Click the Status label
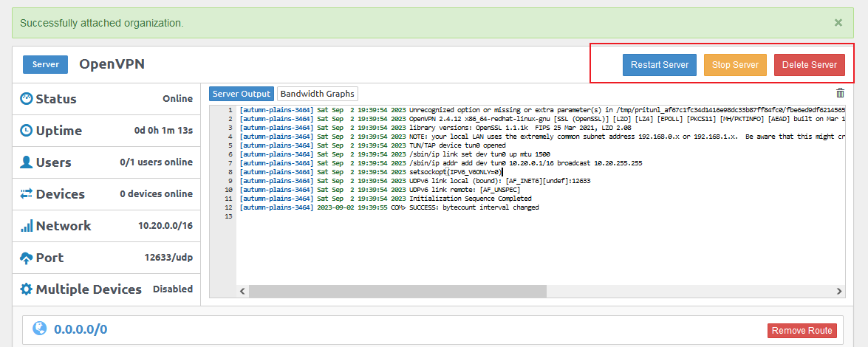Screen dimensions: 868x347 pyautogui.click(x=56, y=99)
